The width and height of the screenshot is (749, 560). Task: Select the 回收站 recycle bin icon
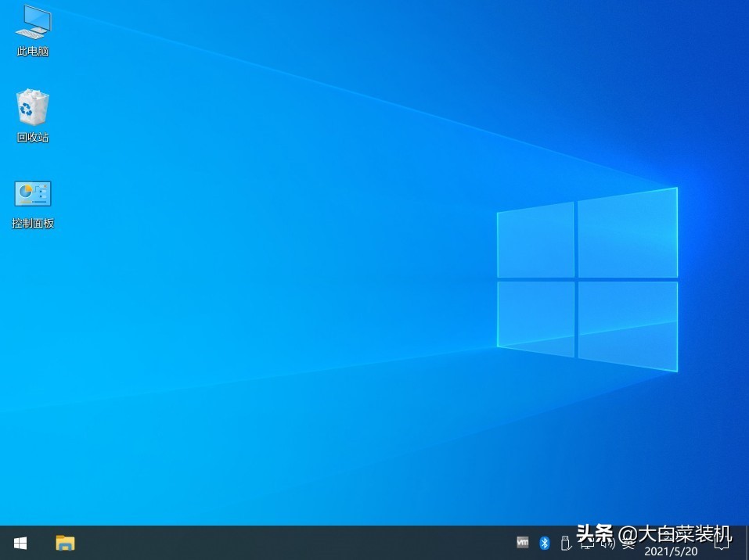[x=33, y=108]
